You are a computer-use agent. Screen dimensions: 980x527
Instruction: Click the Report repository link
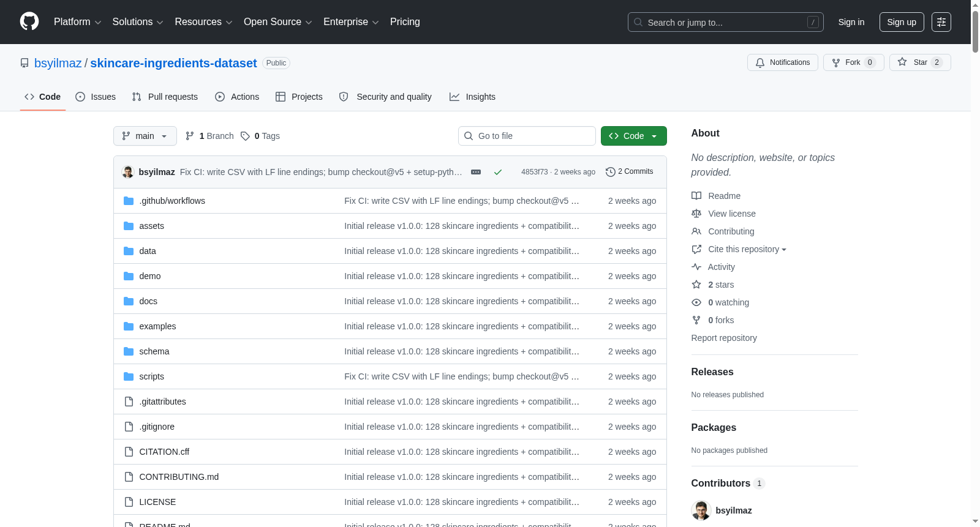pyautogui.click(x=724, y=338)
